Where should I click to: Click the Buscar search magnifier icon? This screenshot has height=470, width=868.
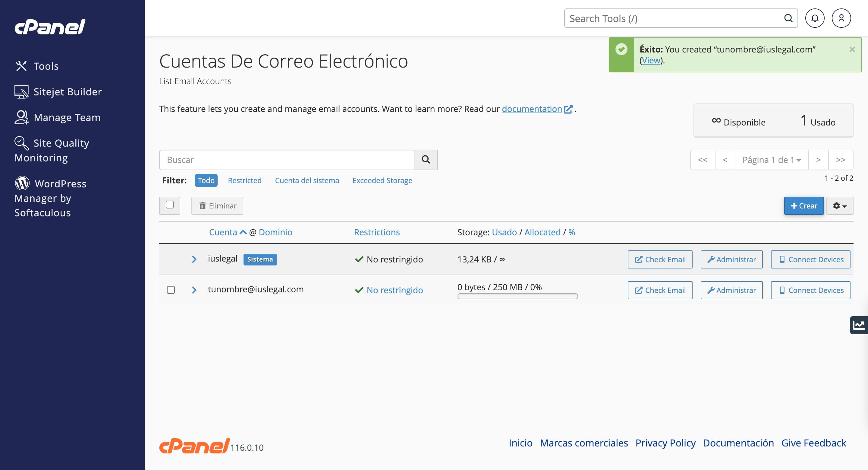(426, 160)
